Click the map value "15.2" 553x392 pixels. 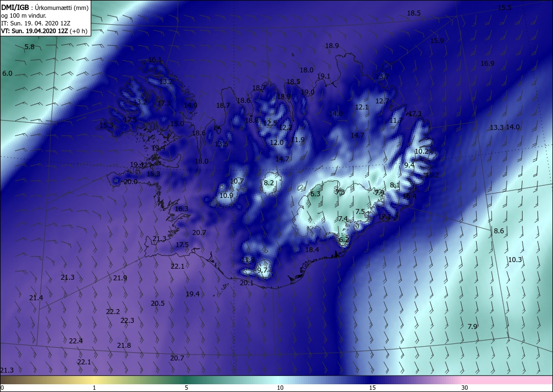point(432,175)
